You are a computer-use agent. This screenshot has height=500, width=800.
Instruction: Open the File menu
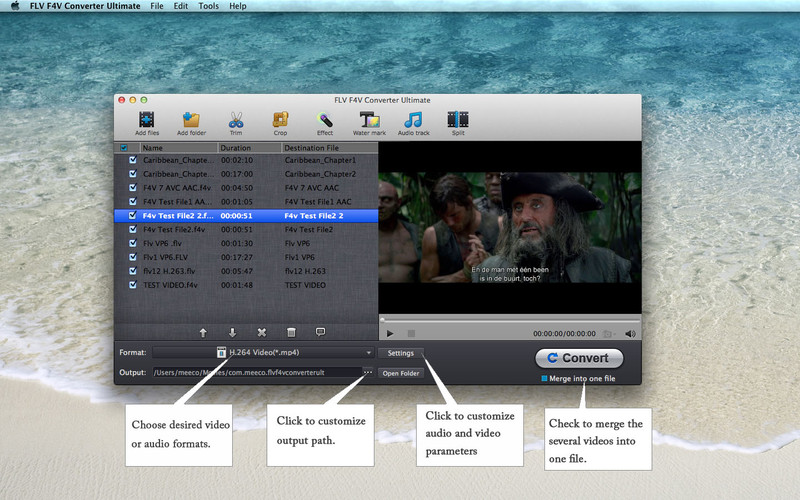point(157,6)
